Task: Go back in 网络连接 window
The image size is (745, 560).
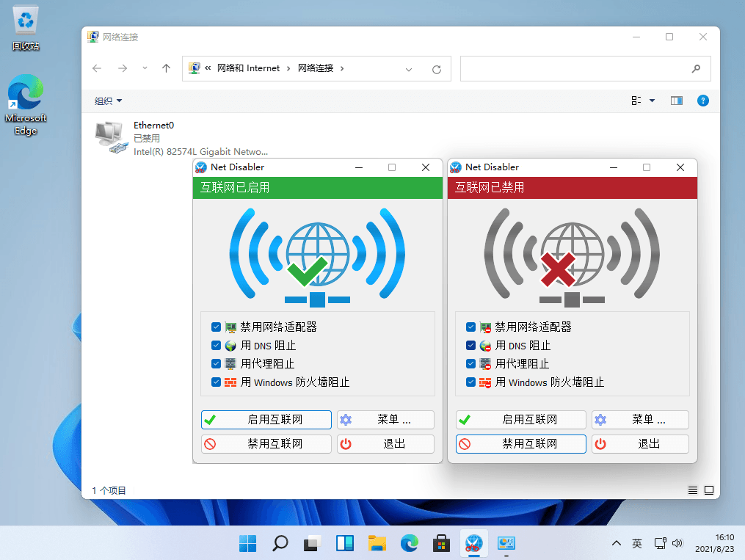Action: pos(97,68)
